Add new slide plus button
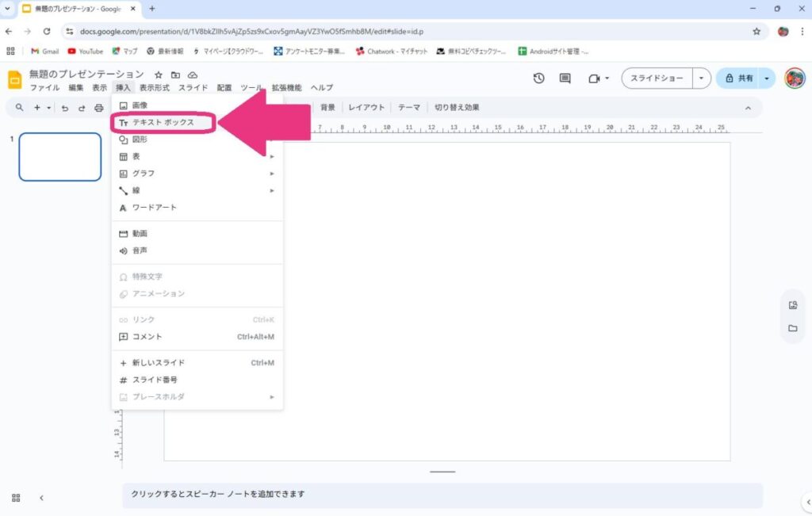Image resolution: width=812 pixels, height=516 pixels. tap(36, 108)
